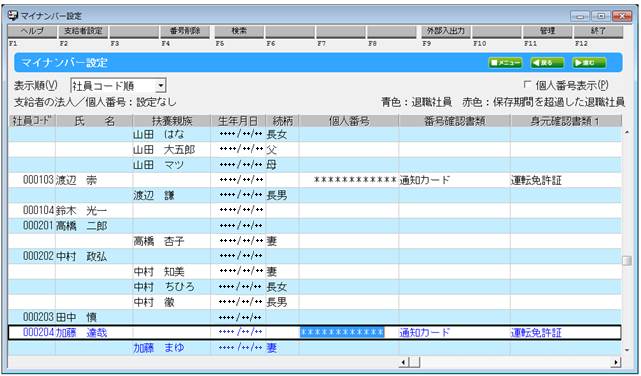
Task: Select dependent 中村 徹 row
Action: (x=315, y=302)
